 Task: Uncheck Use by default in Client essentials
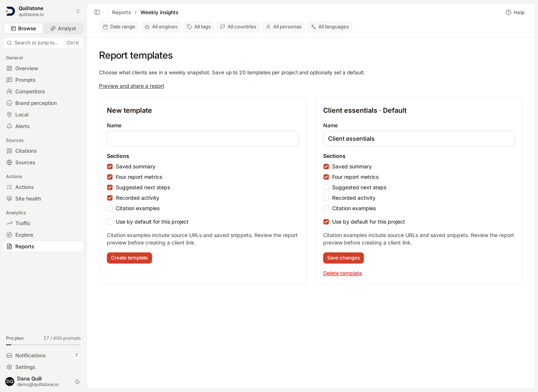tap(326, 222)
